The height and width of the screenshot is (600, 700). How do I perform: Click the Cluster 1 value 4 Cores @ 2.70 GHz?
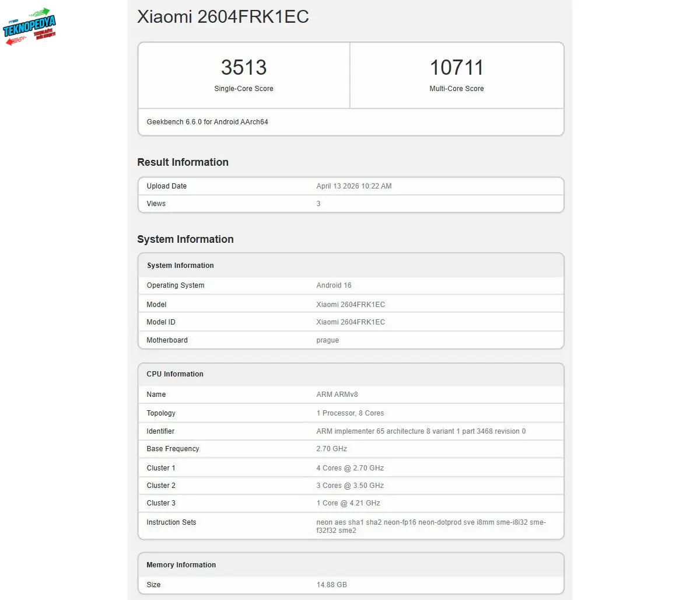350,468
